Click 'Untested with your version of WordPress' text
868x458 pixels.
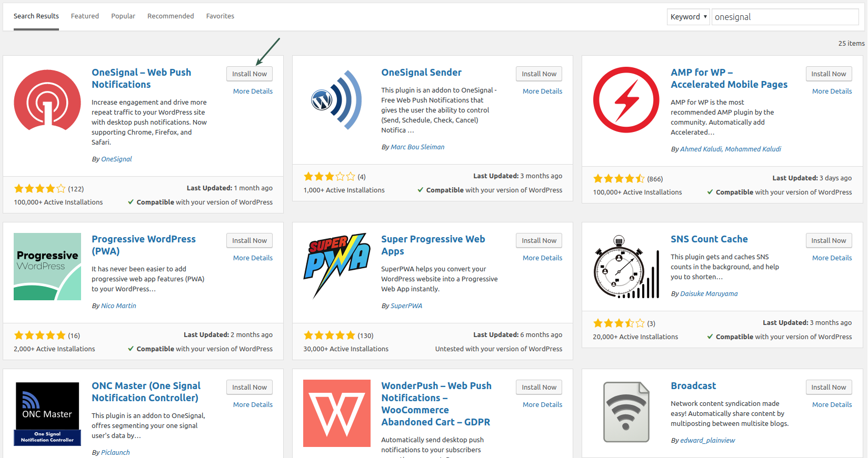point(498,349)
